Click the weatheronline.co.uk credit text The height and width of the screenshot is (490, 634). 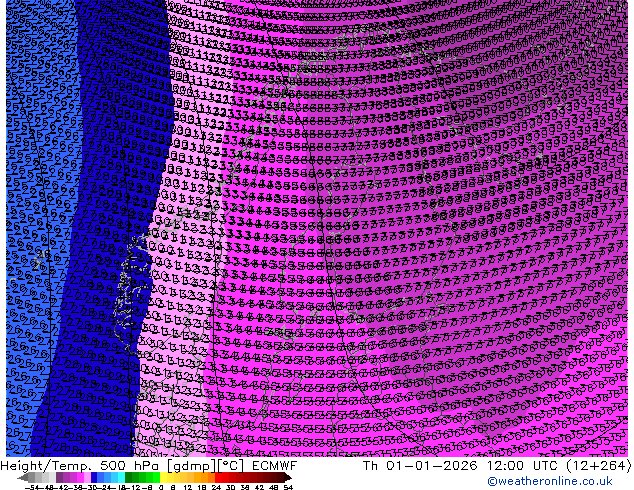click(x=550, y=481)
